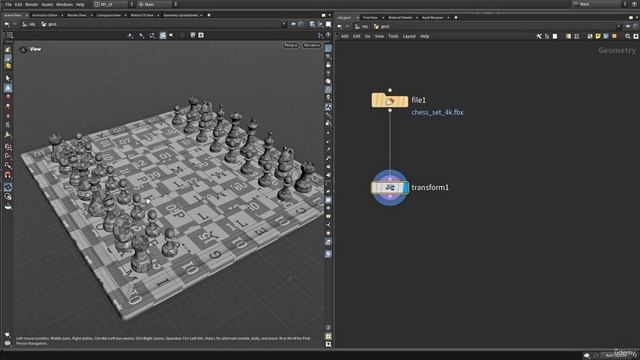The height and width of the screenshot is (360, 640).
Task: Click the highlighted icon in Scene View toolbar
Action: (x=163, y=36)
